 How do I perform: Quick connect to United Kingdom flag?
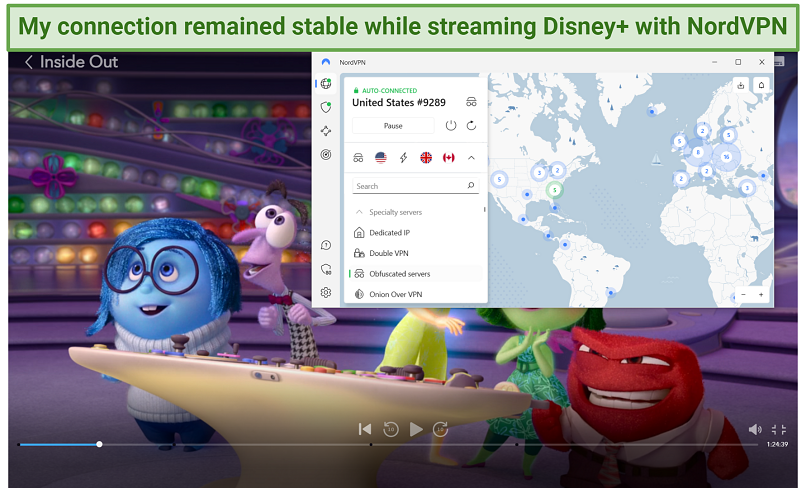426,158
